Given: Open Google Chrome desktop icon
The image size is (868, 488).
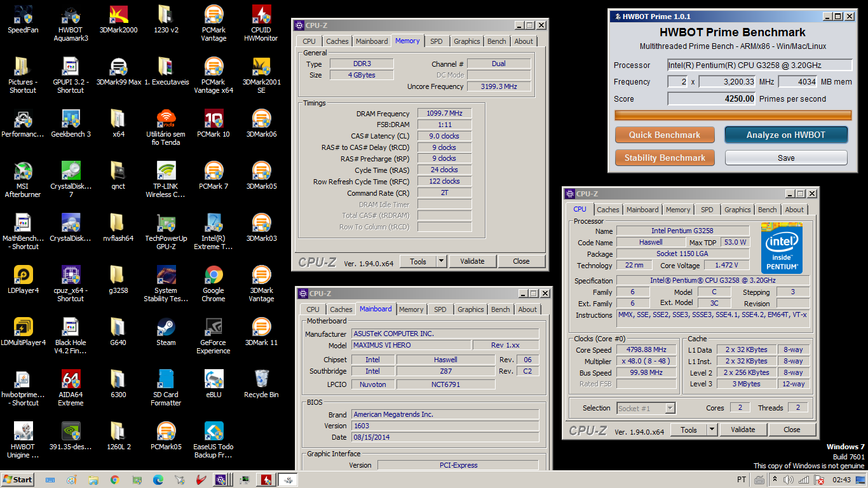Looking at the screenshot, I should [214, 283].
